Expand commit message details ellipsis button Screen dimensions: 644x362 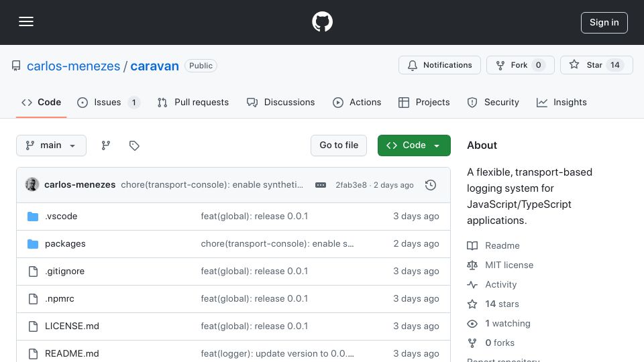click(321, 185)
